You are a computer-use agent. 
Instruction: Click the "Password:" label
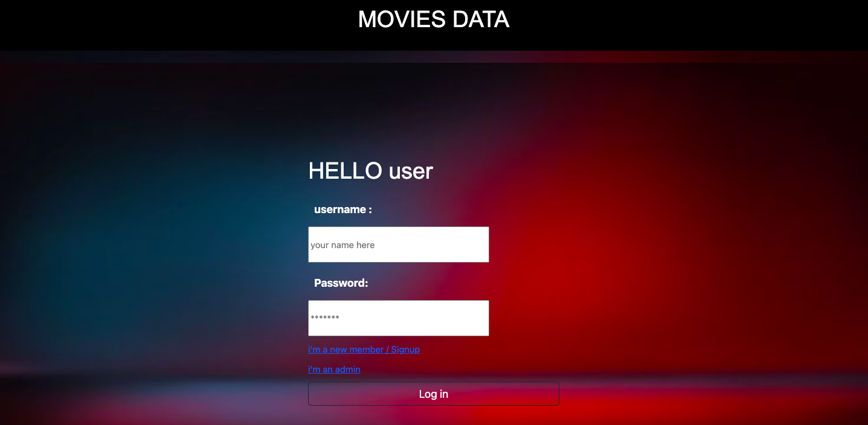341,283
